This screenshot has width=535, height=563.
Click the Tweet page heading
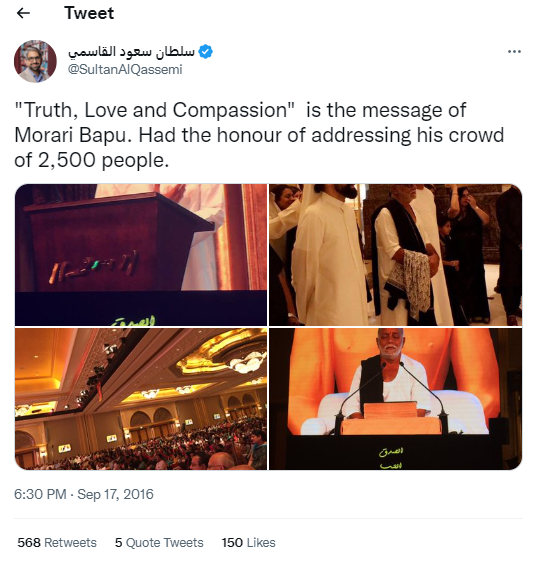pyautogui.click(x=89, y=13)
